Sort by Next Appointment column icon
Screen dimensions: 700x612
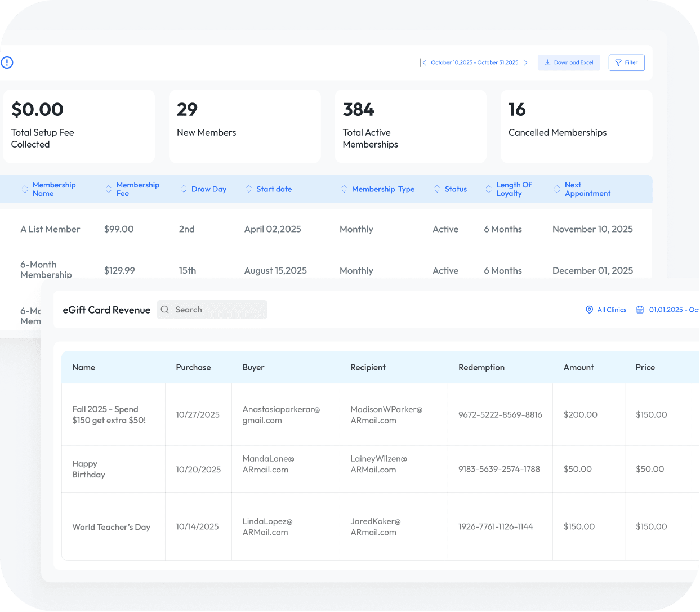(x=557, y=189)
